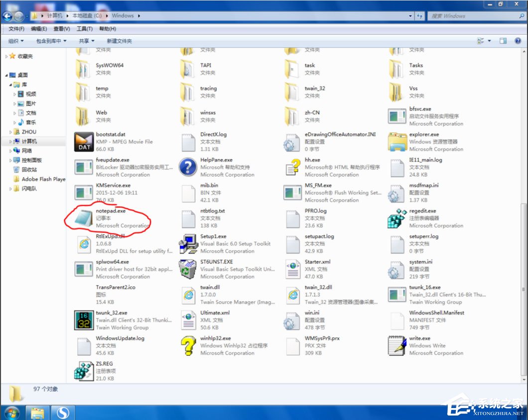Select winhlp32.exe question mark icon
Image resolution: width=528 pixels, height=420 pixels.
point(187,345)
